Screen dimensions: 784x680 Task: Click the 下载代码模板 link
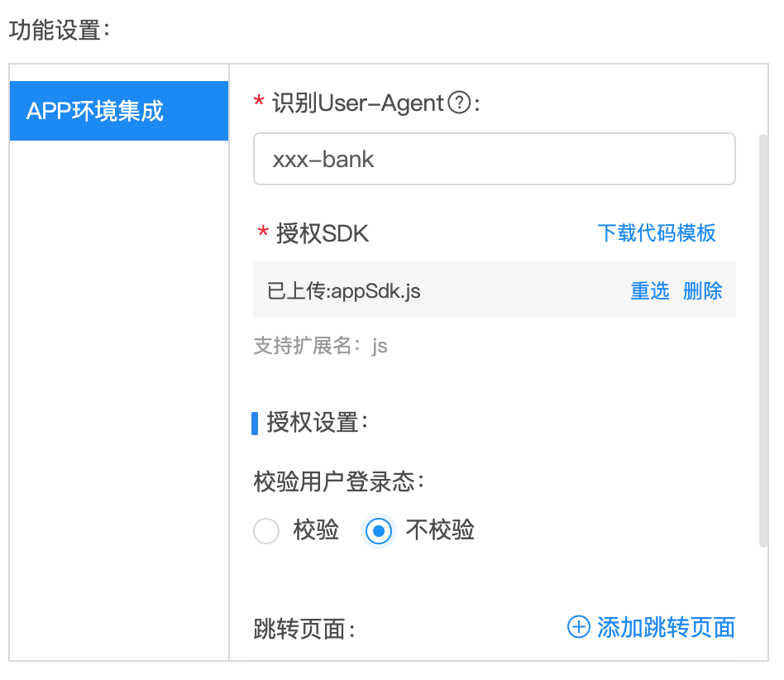pyautogui.click(x=657, y=233)
